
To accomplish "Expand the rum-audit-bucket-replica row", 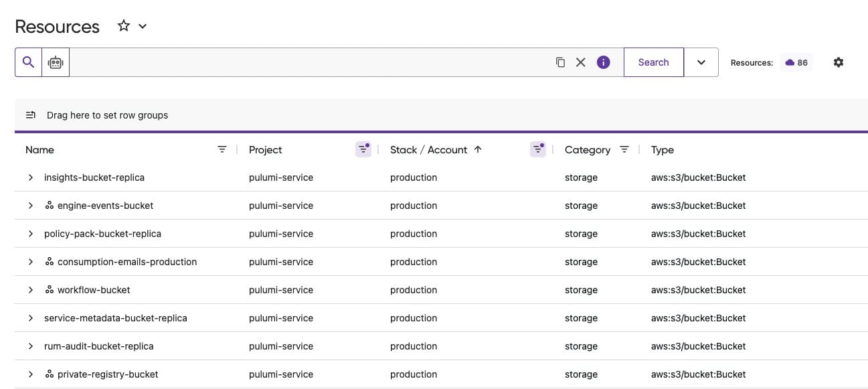I will point(31,346).
